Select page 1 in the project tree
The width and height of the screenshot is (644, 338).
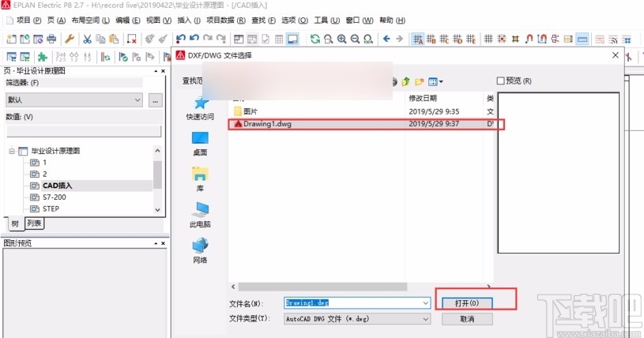pos(44,163)
